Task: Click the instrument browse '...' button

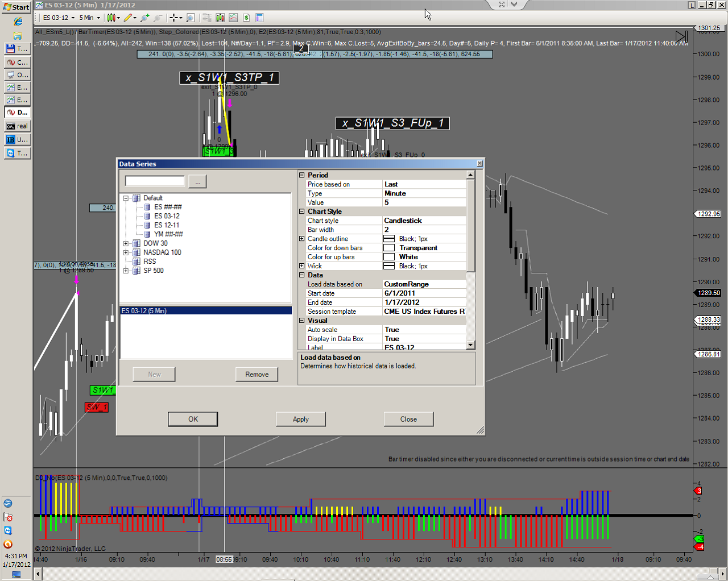Action: 197,181
